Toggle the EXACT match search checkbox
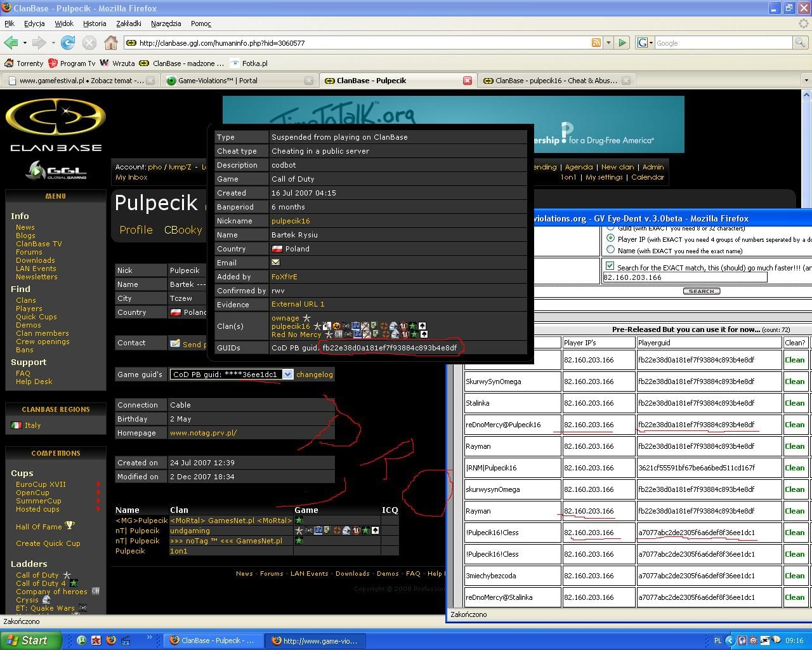Image resolution: width=812 pixels, height=650 pixels. click(610, 267)
